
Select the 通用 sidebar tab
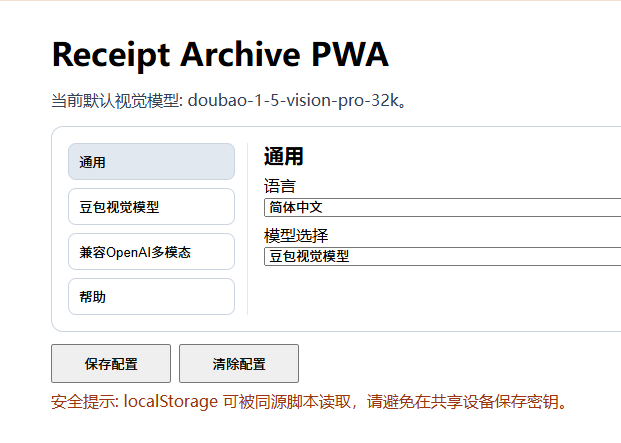coord(151,162)
